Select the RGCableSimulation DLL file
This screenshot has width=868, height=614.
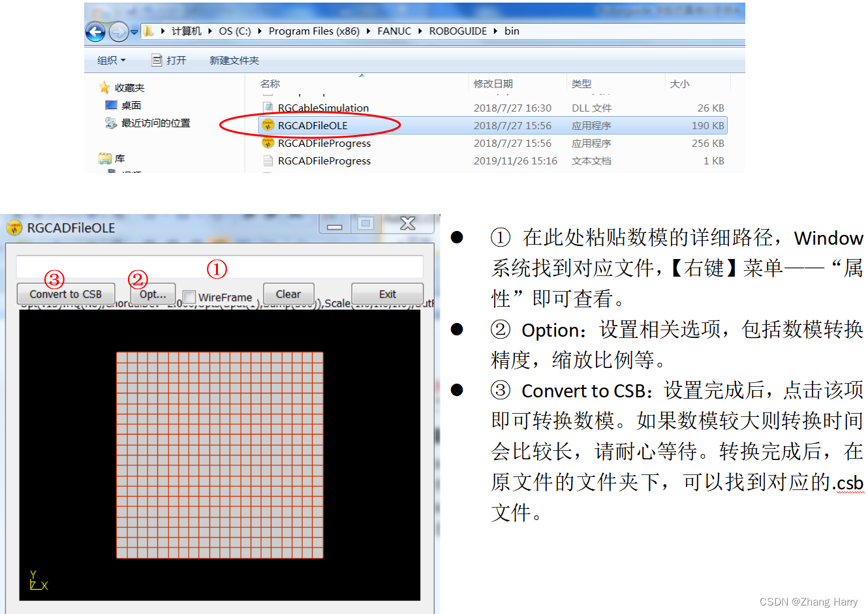coord(493,108)
